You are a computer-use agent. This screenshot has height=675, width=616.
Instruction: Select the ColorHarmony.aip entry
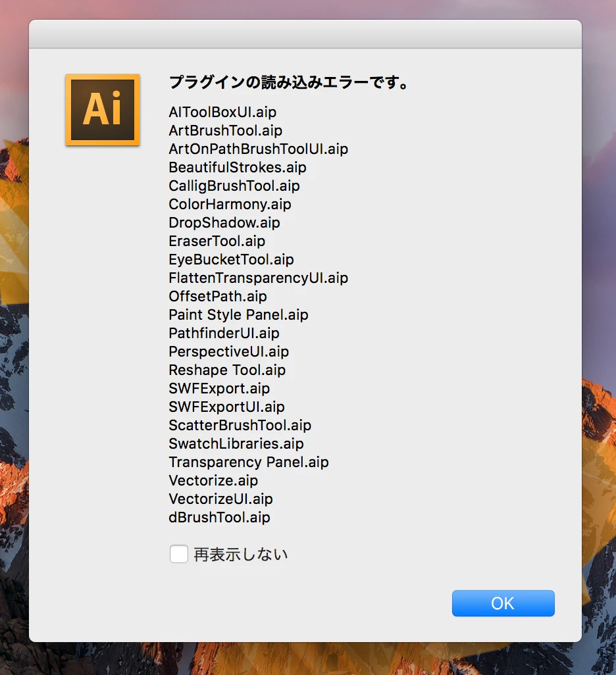pos(230,205)
